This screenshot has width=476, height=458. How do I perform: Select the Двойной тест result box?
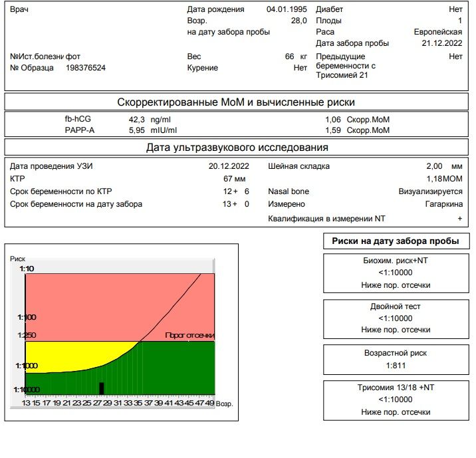click(396, 318)
